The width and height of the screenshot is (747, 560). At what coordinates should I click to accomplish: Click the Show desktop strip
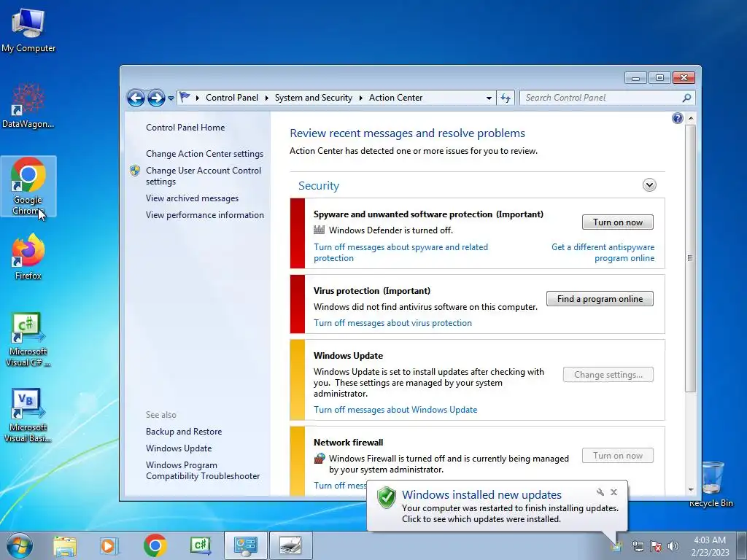pos(742,545)
